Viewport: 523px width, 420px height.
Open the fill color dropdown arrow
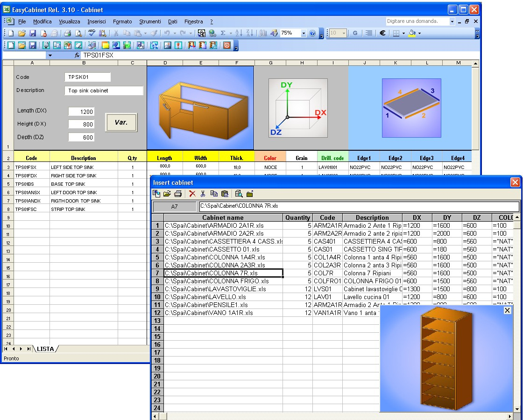pos(419,33)
